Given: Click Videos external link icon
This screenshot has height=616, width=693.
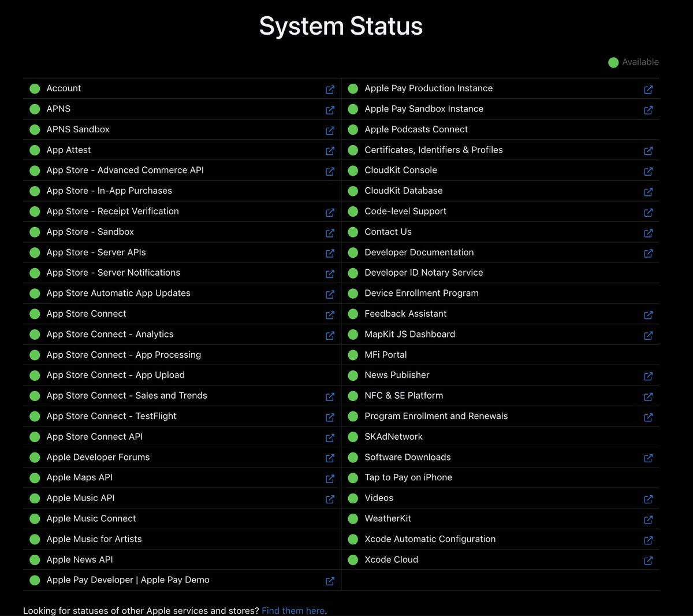Looking at the screenshot, I should point(649,499).
